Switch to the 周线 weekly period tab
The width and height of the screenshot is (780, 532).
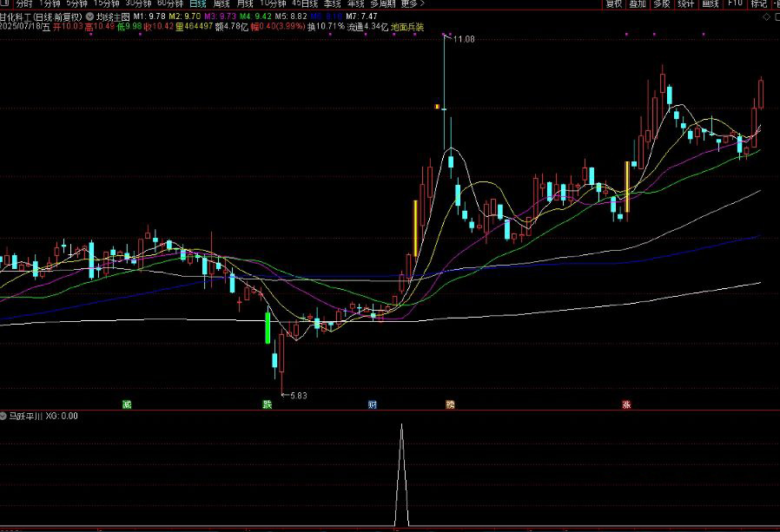pyautogui.click(x=221, y=3)
